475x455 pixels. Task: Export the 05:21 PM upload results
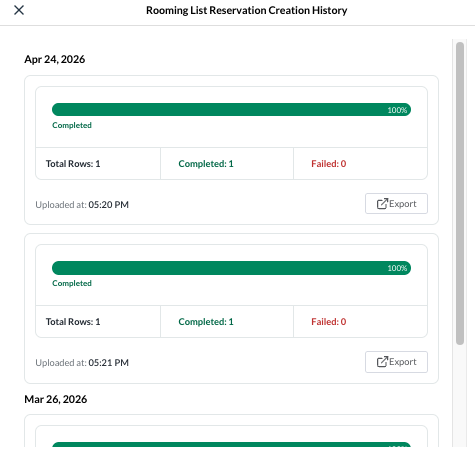(396, 362)
